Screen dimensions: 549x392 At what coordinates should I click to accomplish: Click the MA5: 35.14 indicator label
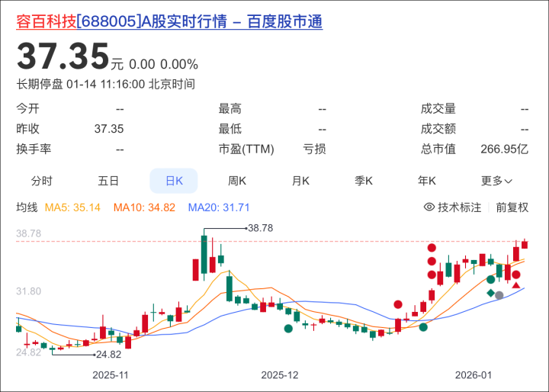pyautogui.click(x=72, y=207)
